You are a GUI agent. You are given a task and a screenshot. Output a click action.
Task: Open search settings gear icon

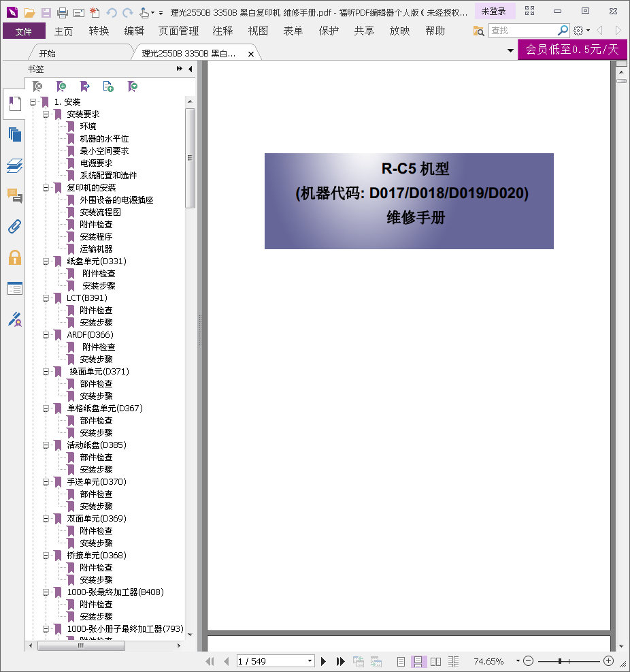pyautogui.click(x=578, y=31)
